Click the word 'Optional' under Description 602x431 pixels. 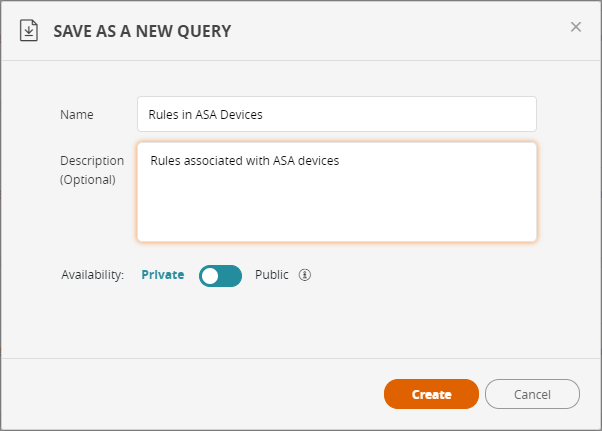click(x=88, y=180)
